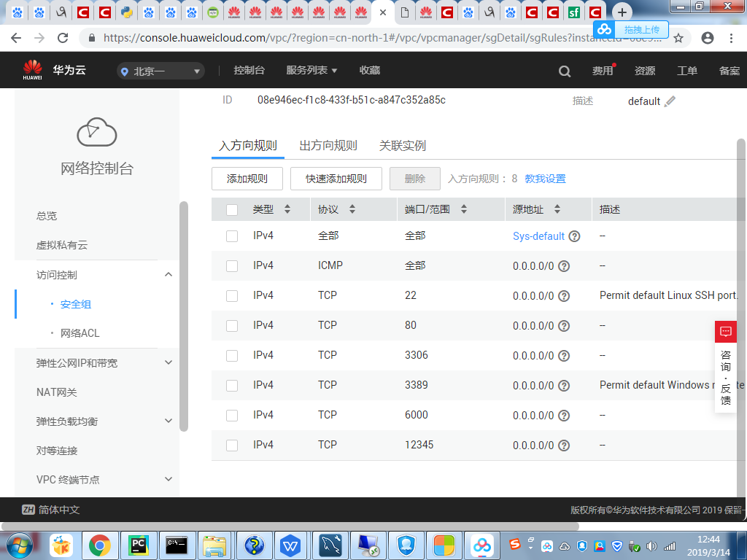The height and width of the screenshot is (560, 747).
Task: Click the volume speaker icon in the system tray
Action: pyautogui.click(x=652, y=545)
